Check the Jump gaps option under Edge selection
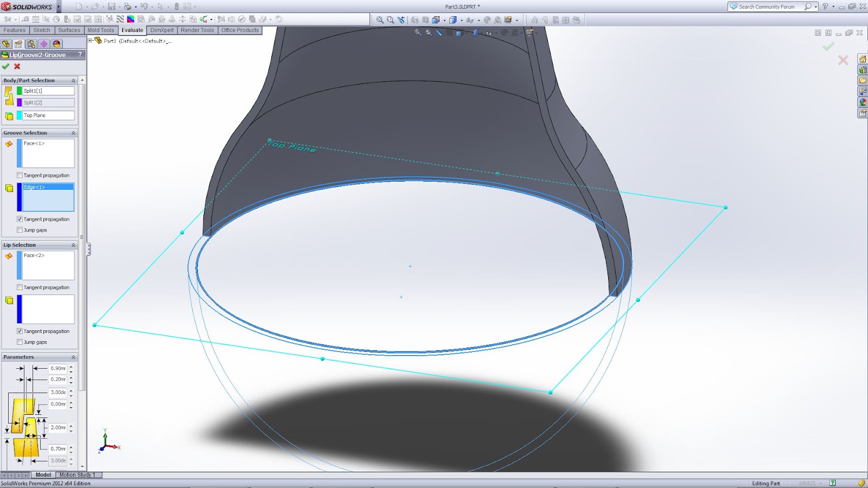This screenshot has height=488, width=868. [x=20, y=230]
